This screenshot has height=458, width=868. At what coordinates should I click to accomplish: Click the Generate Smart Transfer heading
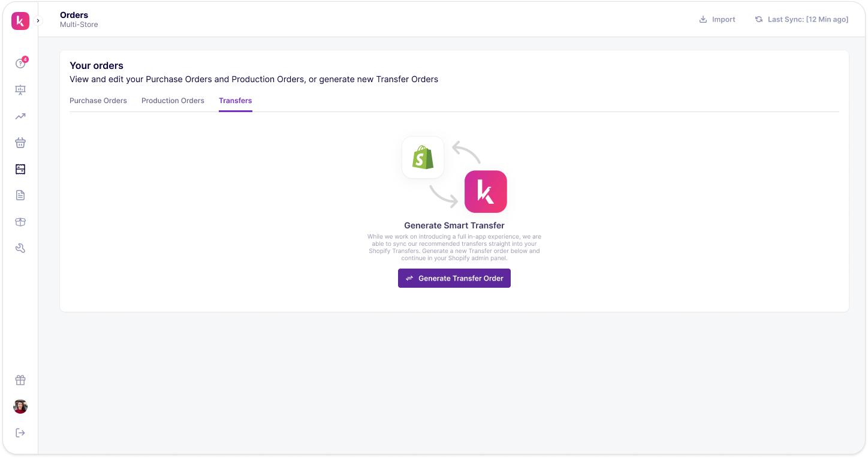(x=454, y=226)
